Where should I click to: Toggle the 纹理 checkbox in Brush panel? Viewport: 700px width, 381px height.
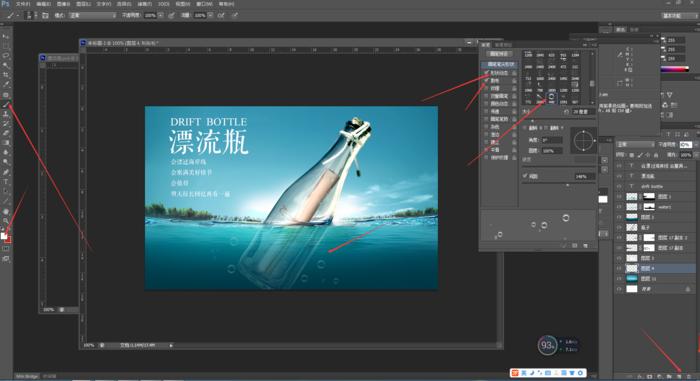coord(487,88)
